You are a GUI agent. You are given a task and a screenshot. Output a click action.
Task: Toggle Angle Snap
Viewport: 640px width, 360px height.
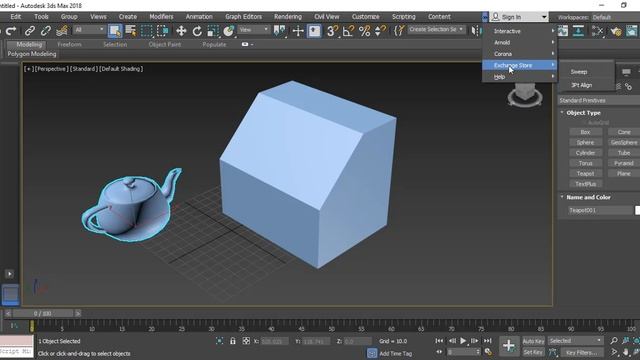(x=348, y=31)
